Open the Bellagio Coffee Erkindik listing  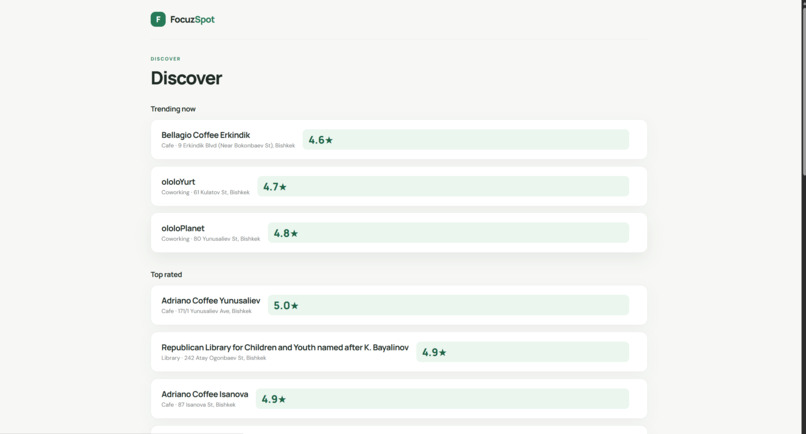(x=399, y=140)
